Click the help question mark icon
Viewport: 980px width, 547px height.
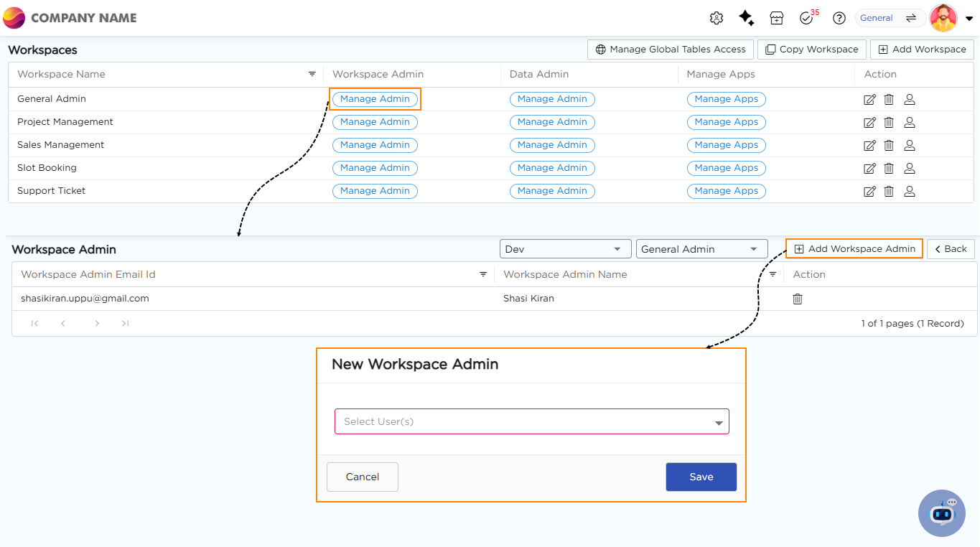(839, 19)
